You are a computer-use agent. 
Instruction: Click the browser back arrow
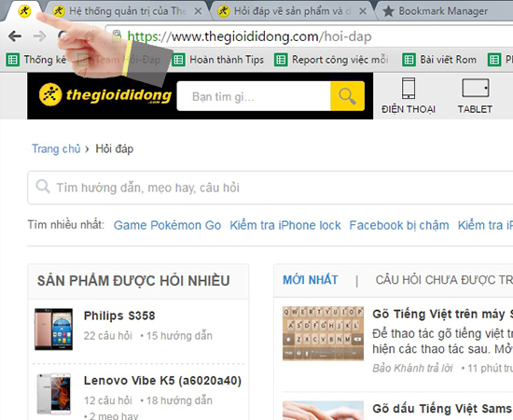[x=15, y=36]
